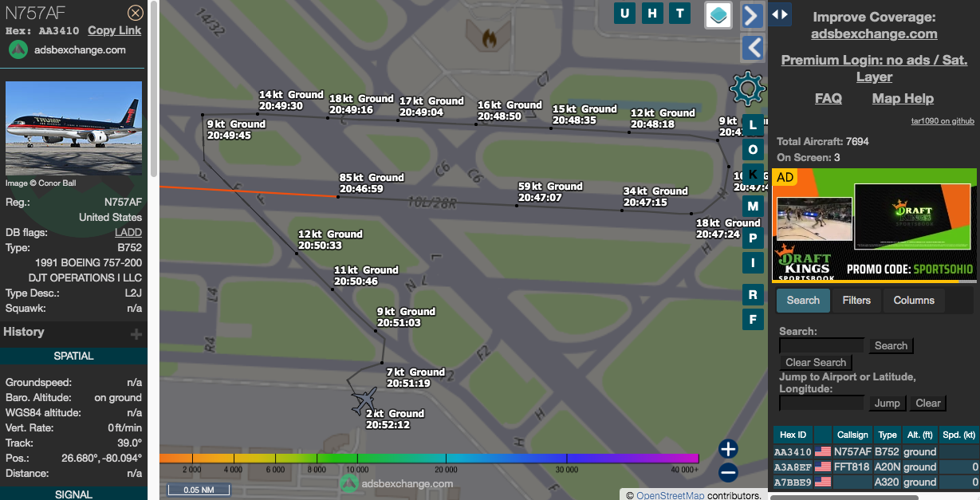Open the LADD database flag link
This screenshot has height=500, width=980.
128,232
